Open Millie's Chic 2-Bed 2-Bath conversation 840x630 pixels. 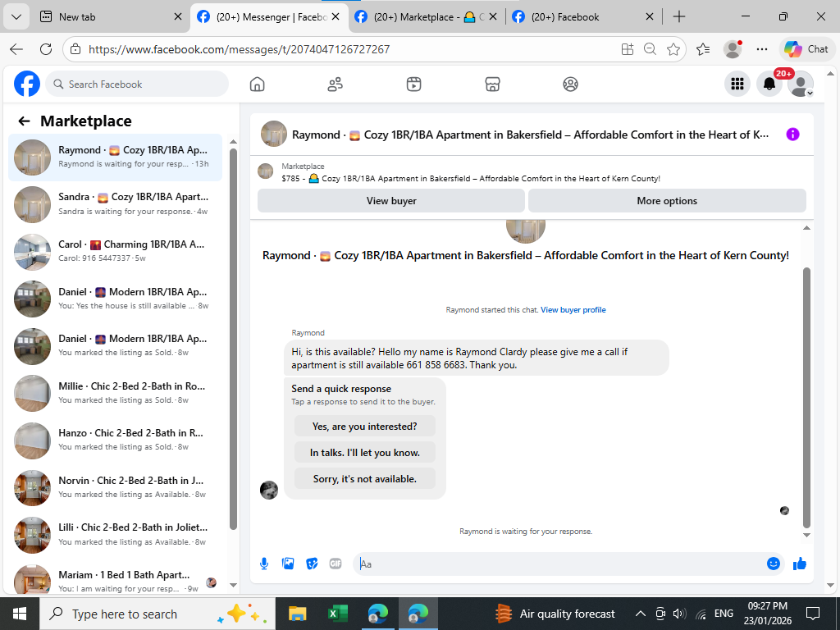click(x=115, y=393)
